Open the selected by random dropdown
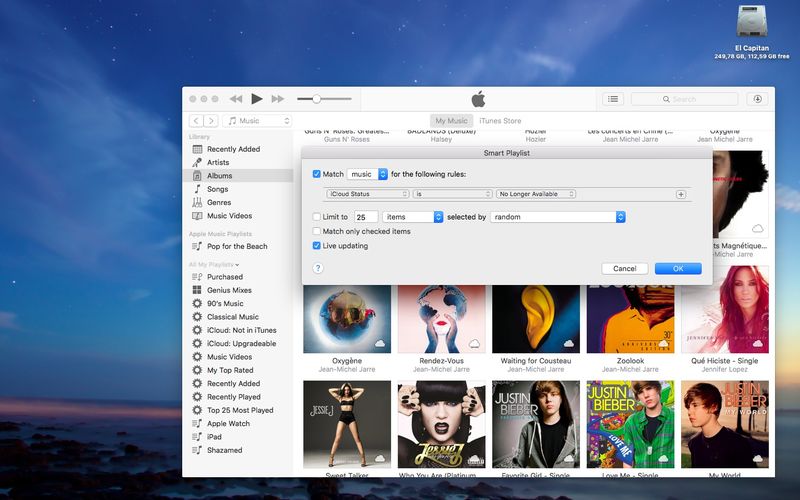800x500 pixels. (x=558, y=217)
